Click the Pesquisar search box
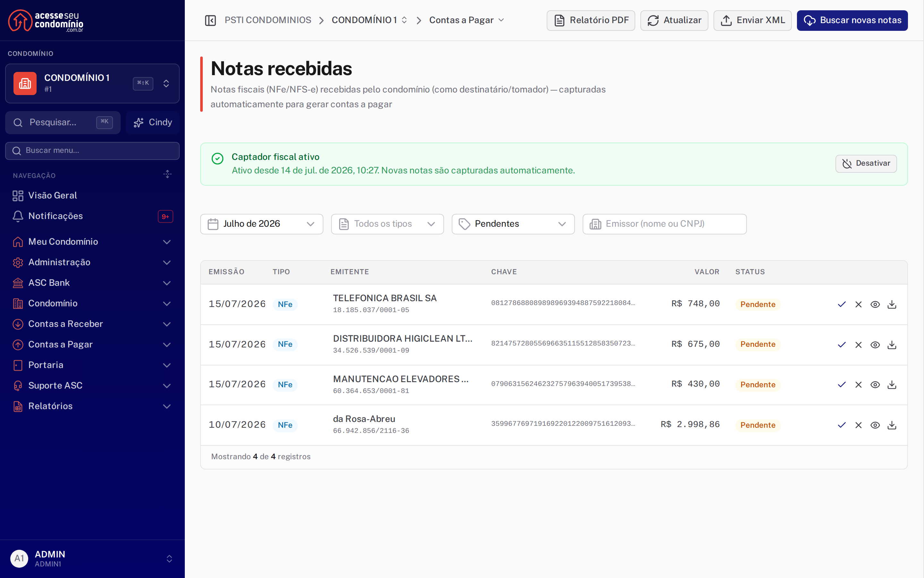 coord(63,122)
